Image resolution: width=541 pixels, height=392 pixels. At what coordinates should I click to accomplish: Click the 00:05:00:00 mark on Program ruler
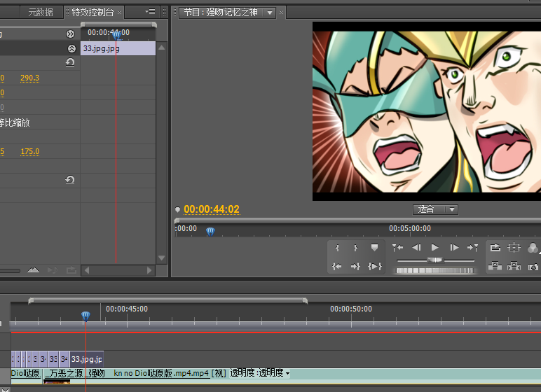410,228
